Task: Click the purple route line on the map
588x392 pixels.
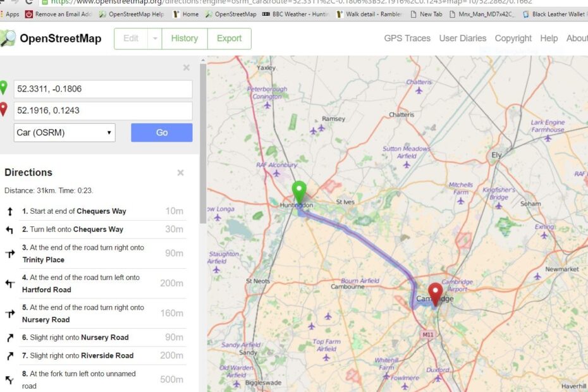Action: click(x=375, y=250)
